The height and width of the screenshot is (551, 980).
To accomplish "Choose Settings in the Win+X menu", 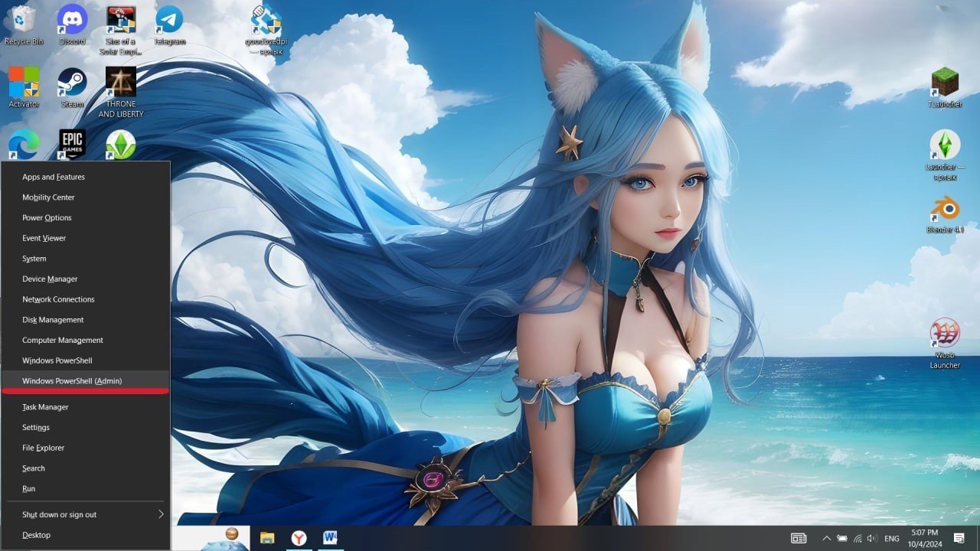I will pos(86,427).
